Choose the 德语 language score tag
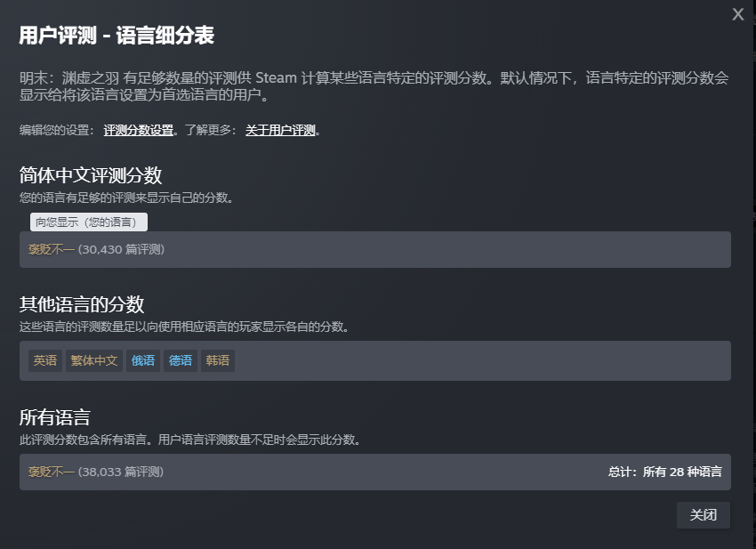The width and height of the screenshot is (756, 549). [181, 360]
